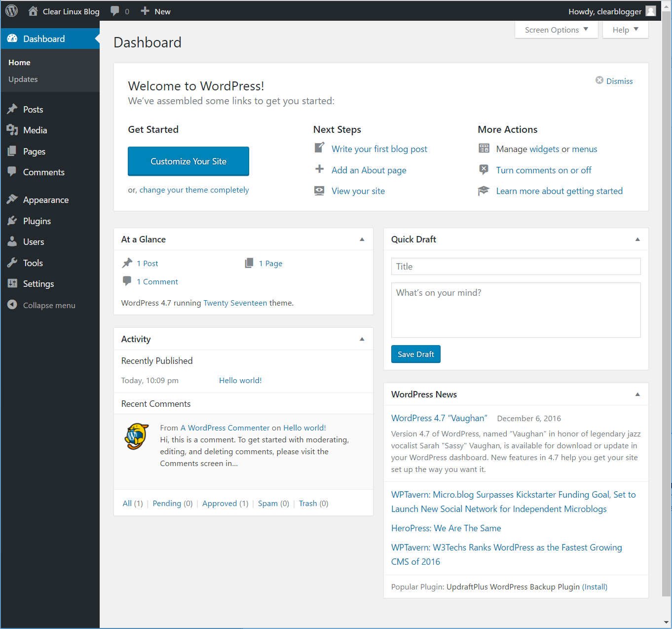The height and width of the screenshot is (629, 672).
Task: Filter comments by Pending (0)
Action: click(x=173, y=503)
